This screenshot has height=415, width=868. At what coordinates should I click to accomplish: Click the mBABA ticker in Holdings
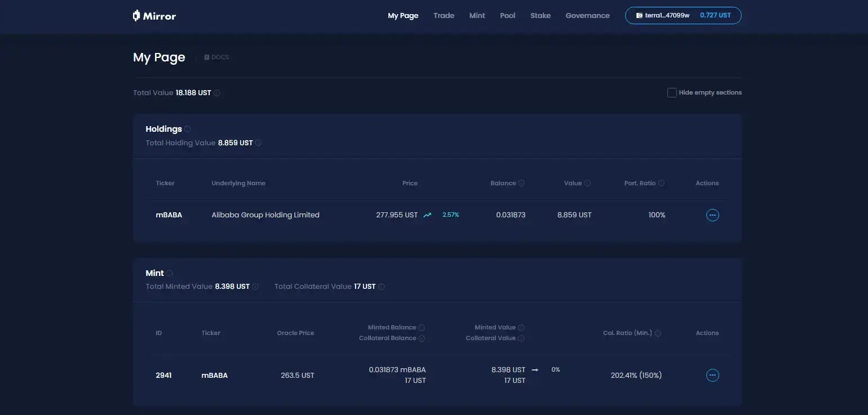pos(169,215)
